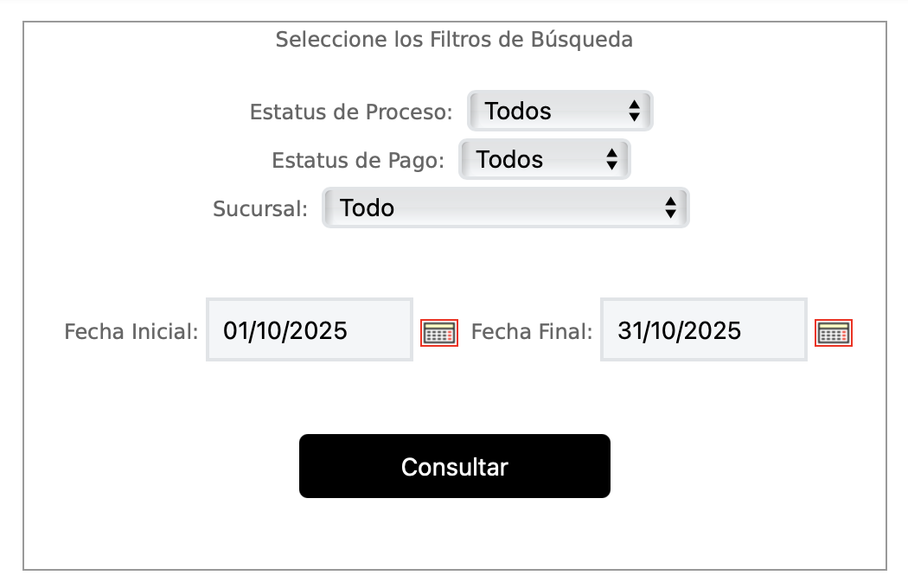Viewport: 908px width, 588px height.
Task: Click the "Fecha Final:" label
Action: [532, 332]
